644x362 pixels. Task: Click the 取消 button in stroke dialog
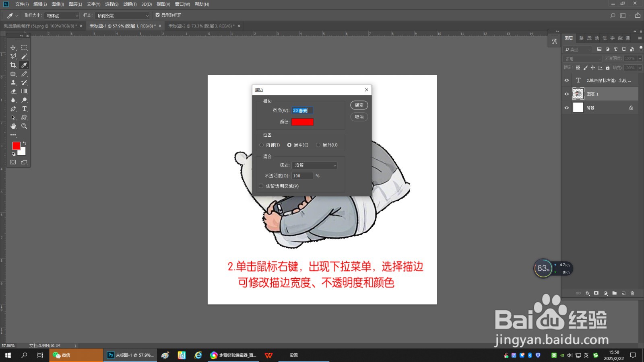point(359,117)
